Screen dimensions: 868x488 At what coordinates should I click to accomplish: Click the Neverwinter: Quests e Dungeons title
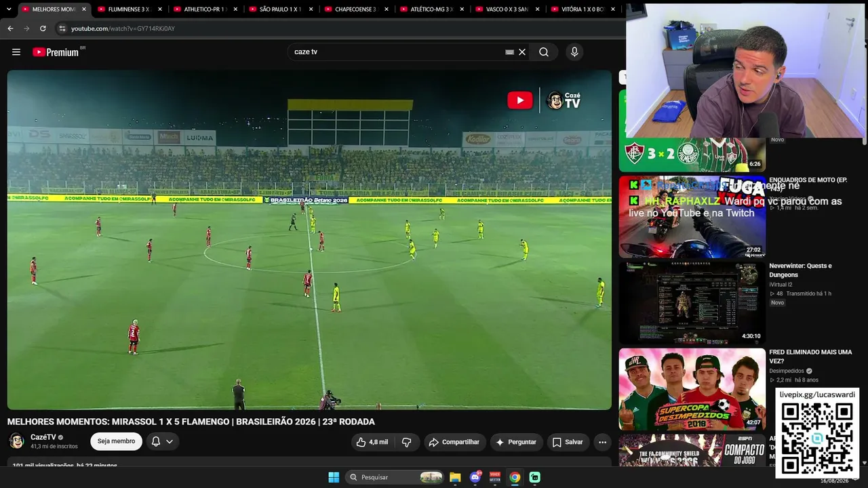801,270
